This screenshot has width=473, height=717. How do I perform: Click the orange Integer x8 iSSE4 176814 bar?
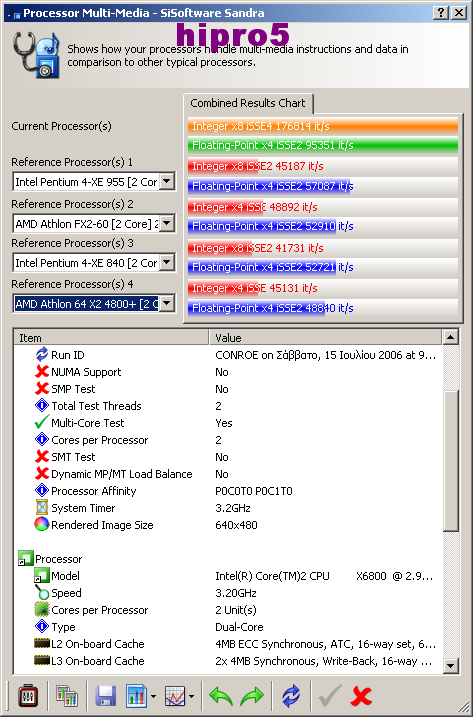(x=323, y=126)
